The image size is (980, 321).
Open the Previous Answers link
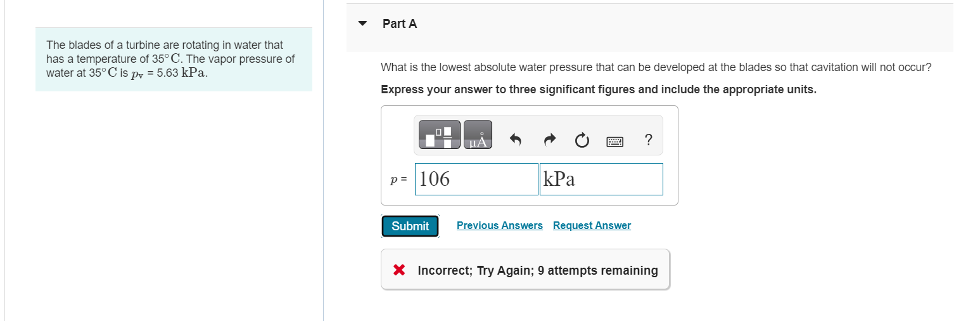499,226
